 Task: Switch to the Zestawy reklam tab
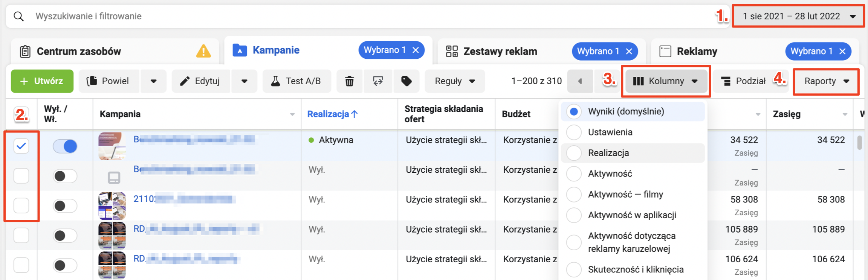coord(500,51)
